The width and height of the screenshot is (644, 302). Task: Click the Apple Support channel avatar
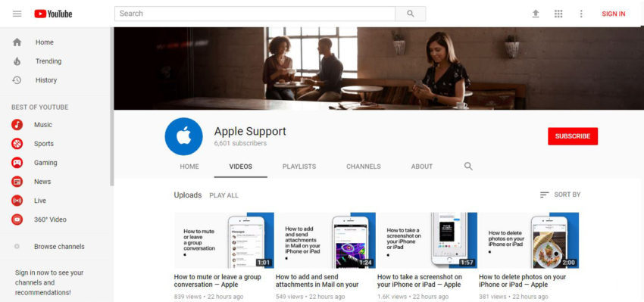(183, 136)
